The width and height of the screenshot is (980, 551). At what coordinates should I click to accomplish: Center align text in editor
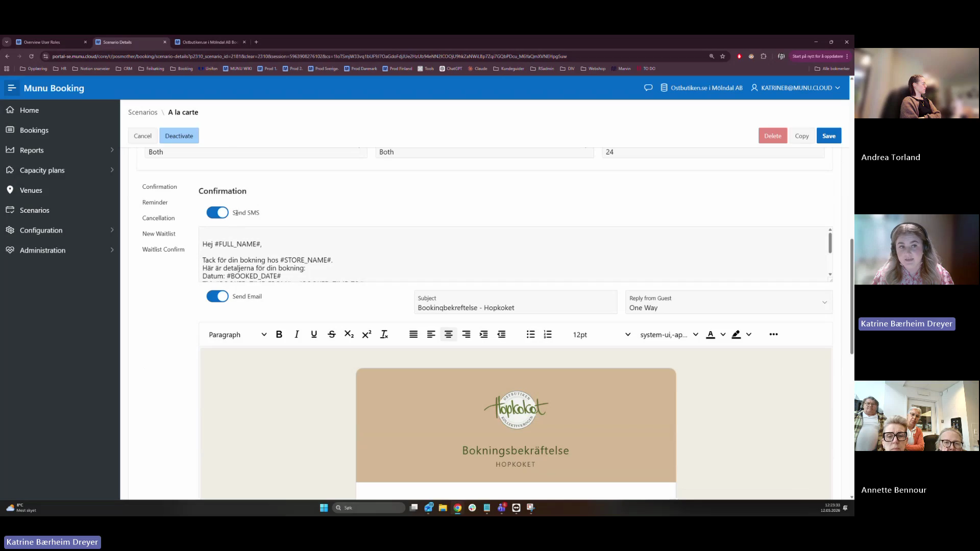pos(449,335)
